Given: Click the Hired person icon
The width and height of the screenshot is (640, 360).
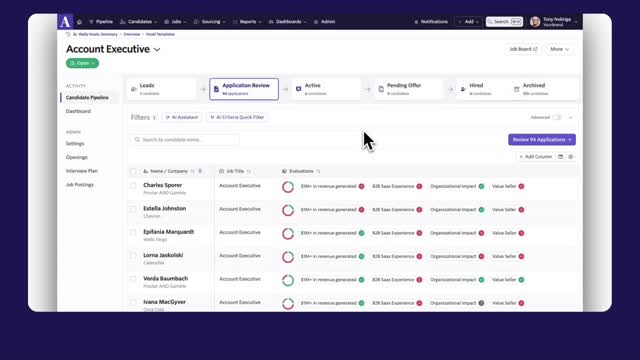Looking at the screenshot, I should [463, 89].
